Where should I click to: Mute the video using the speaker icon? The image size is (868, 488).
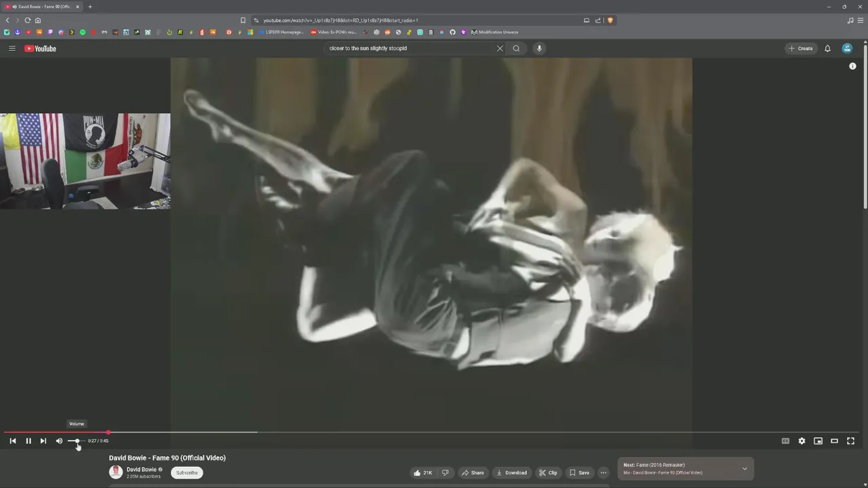tap(59, 441)
